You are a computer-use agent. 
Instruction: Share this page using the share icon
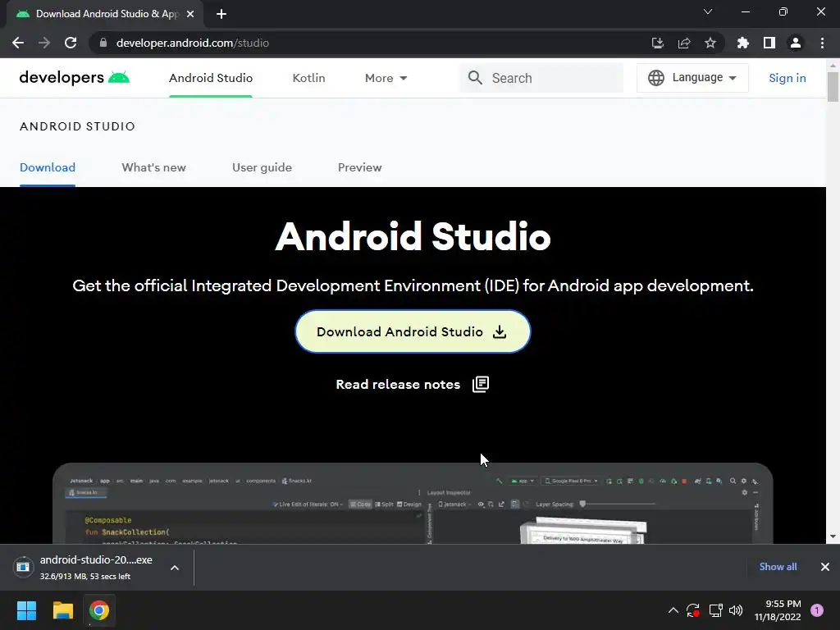pos(683,43)
